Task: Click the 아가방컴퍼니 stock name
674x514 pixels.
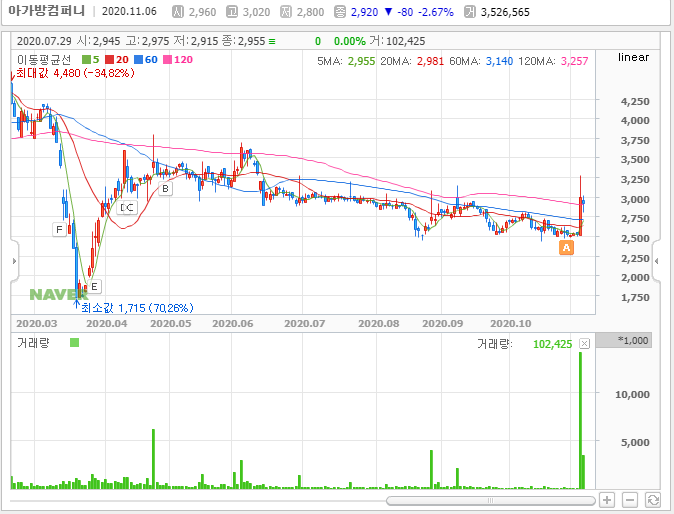Action: (x=46, y=11)
